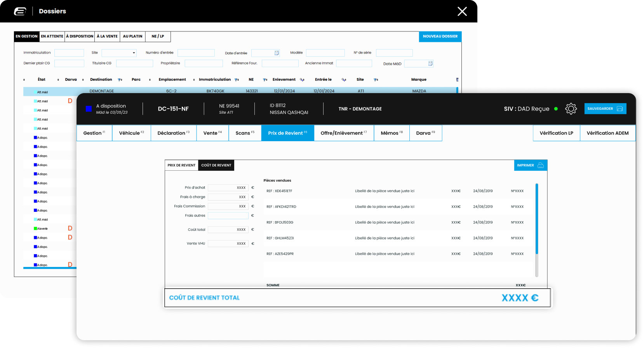
Task: Click the IMPRIMER button
Action: (531, 165)
